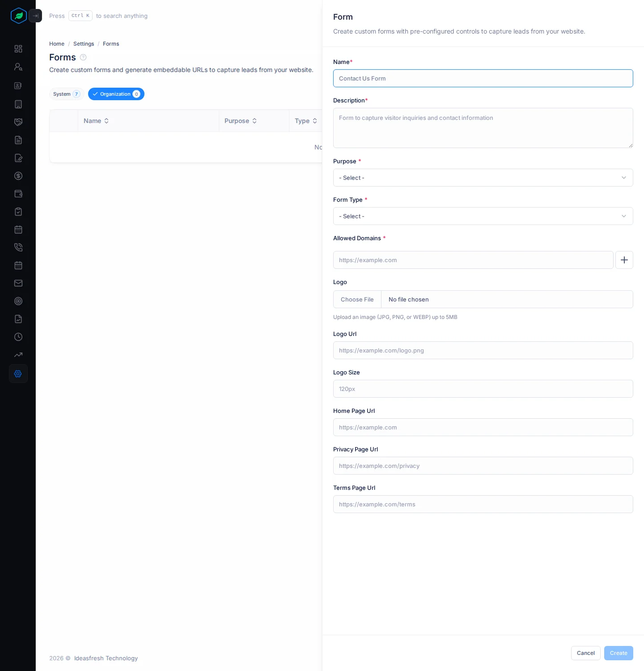
Task: Go to Settings breadcrumb
Action: point(84,44)
